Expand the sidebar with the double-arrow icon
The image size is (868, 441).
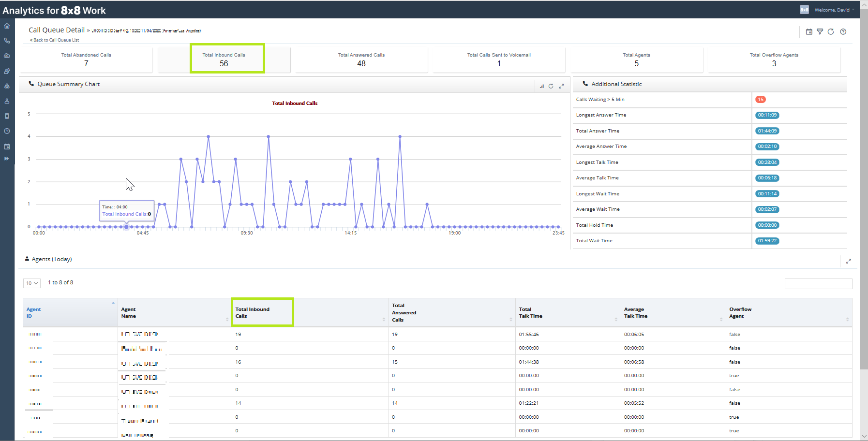[x=7, y=159]
